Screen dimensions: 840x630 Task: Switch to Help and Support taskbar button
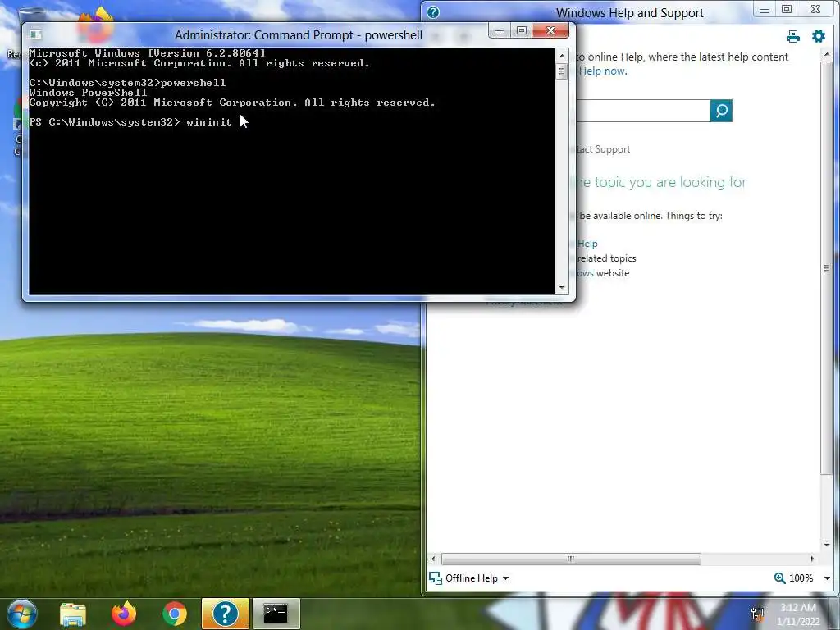(226, 614)
